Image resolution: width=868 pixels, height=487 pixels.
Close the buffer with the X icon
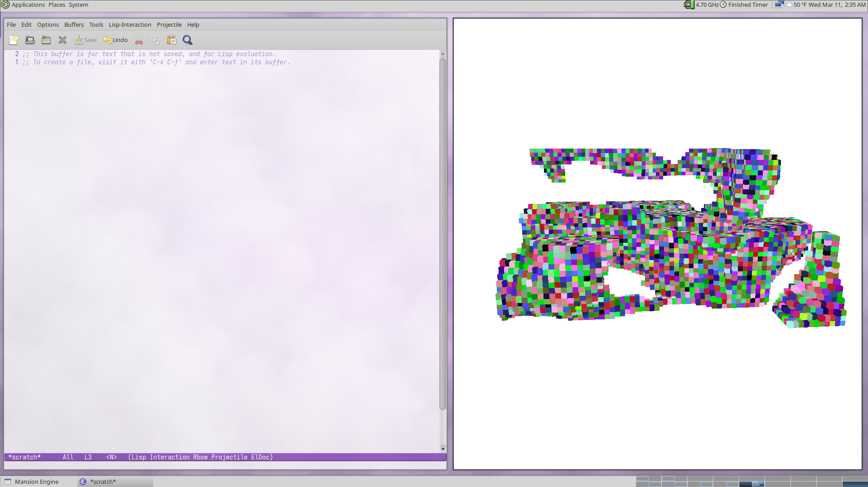pyautogui.click(x=63, y=40)
